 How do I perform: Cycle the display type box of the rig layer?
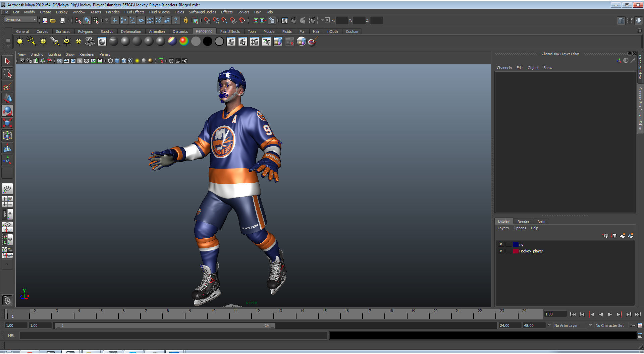tap(508, 244)
